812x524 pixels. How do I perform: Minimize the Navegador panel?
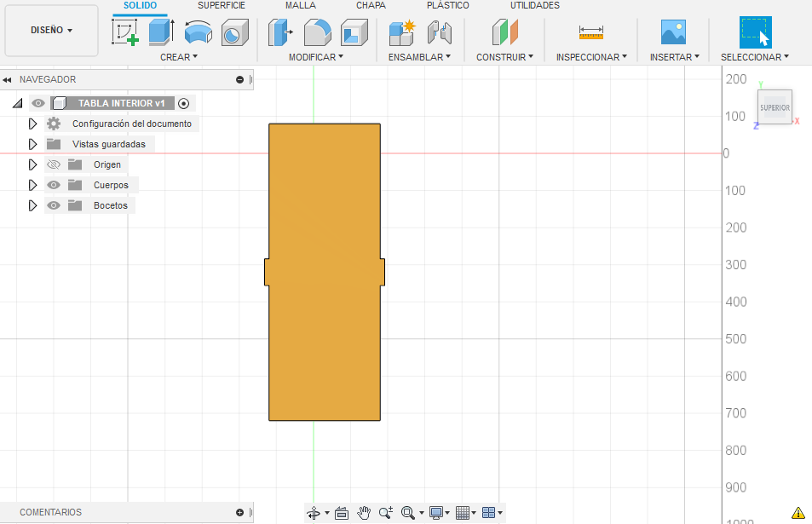[239, 80]
